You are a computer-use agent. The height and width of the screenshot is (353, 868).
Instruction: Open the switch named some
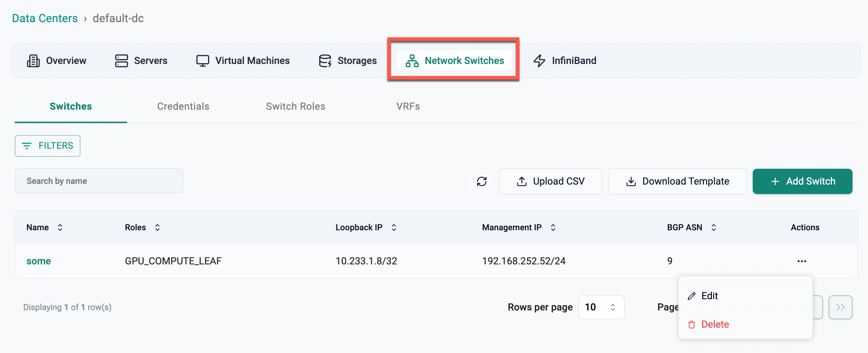[38, 261]
